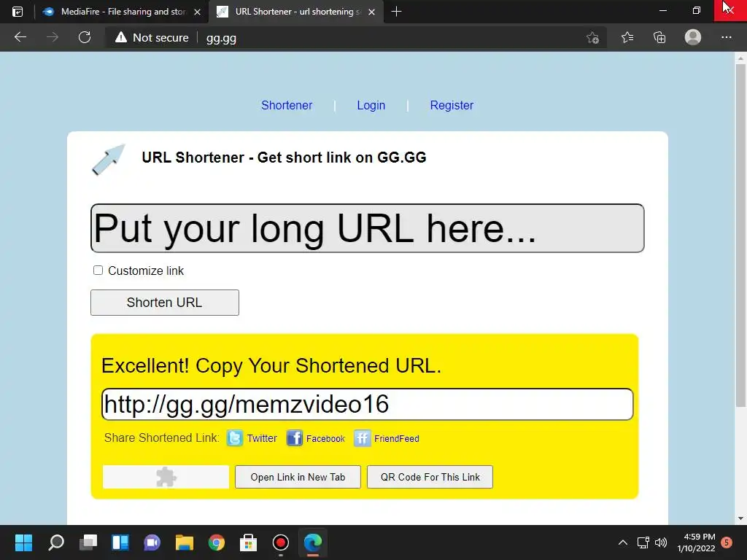Viewport: 747px width, 560px height.
Task: Open Edge settings and more menu
Action: (726, 37)
